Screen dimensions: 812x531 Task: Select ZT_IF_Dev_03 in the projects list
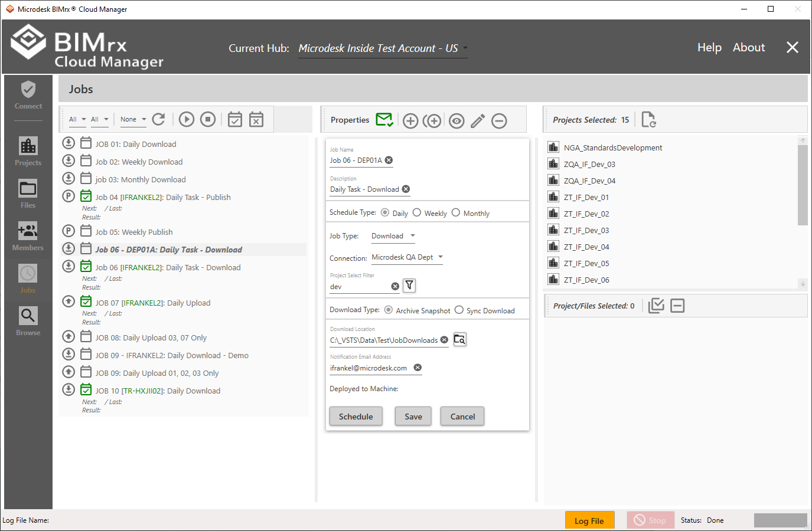[586, 231]
